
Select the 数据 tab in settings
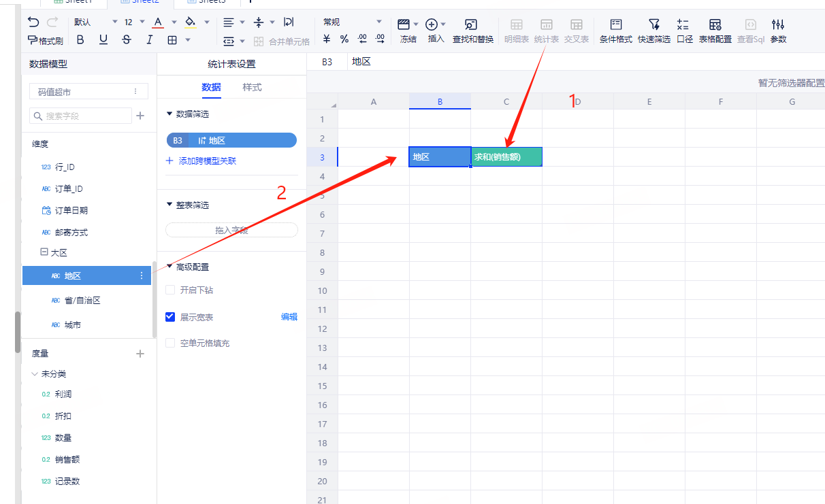point(211,87)
